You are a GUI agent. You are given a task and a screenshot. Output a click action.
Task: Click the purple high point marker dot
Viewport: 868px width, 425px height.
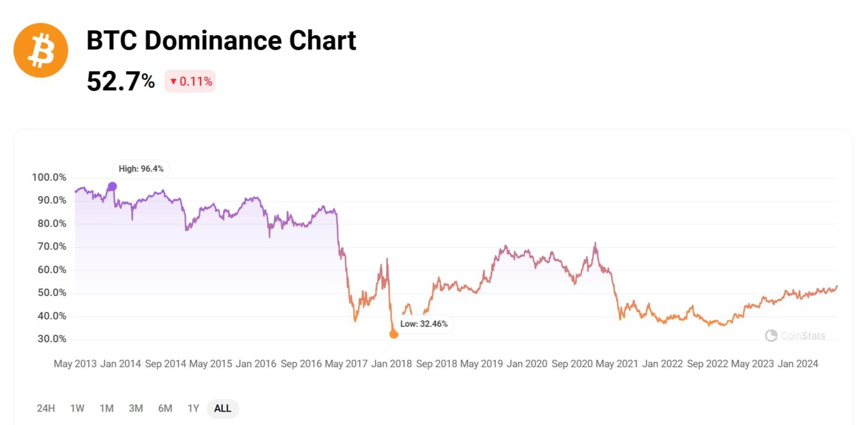(112, 186)
